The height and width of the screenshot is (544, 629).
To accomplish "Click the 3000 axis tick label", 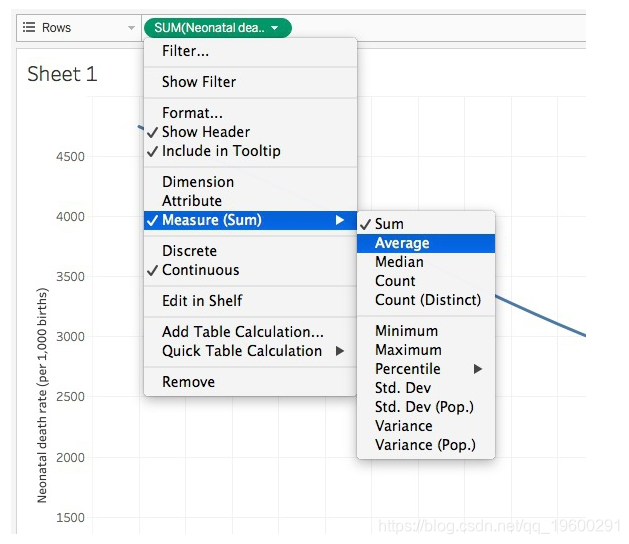I will (x=70, y=337).
